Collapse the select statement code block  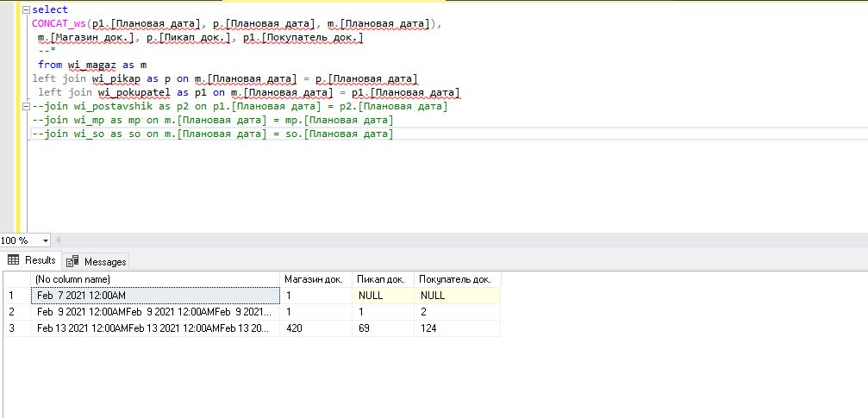[x=25, y=9]
